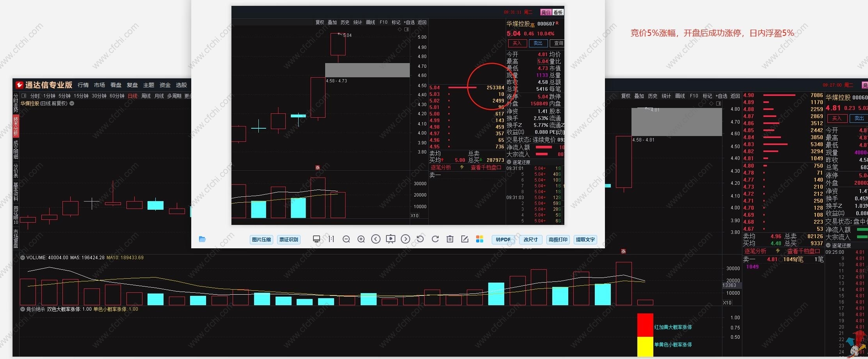Switch to the 30分钟 period tab
Viewport: 868px width, 359px height.
(99, 96)
